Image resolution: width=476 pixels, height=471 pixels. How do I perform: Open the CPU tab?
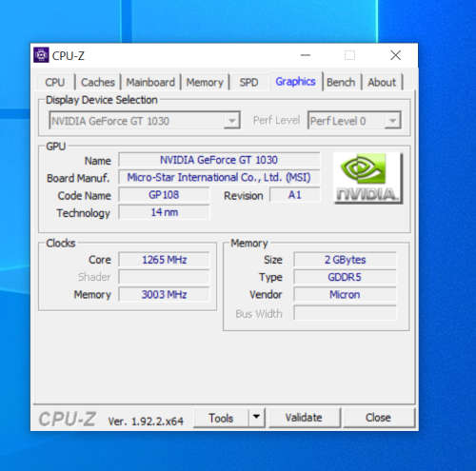(x=55, y=83)
